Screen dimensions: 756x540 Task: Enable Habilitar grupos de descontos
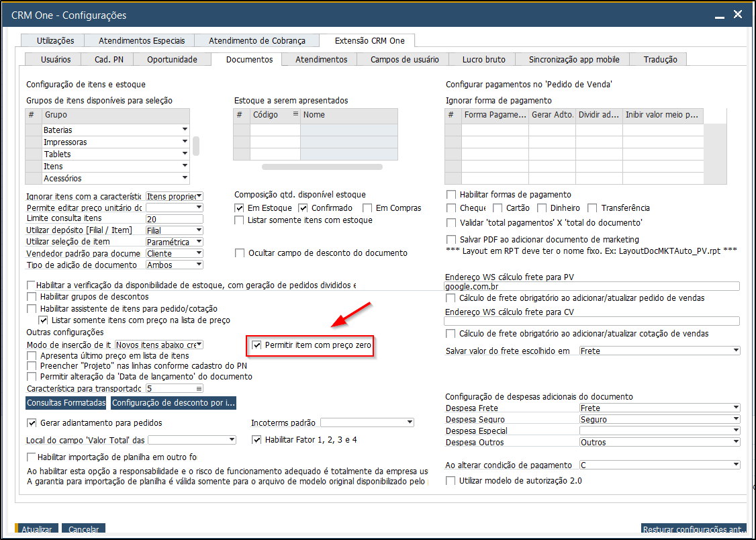(x=32, y=296)
